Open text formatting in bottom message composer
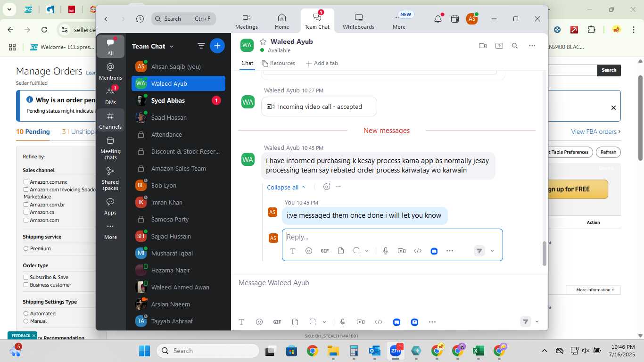Screen dimensions: 644x362 click(x=241, y=322)
